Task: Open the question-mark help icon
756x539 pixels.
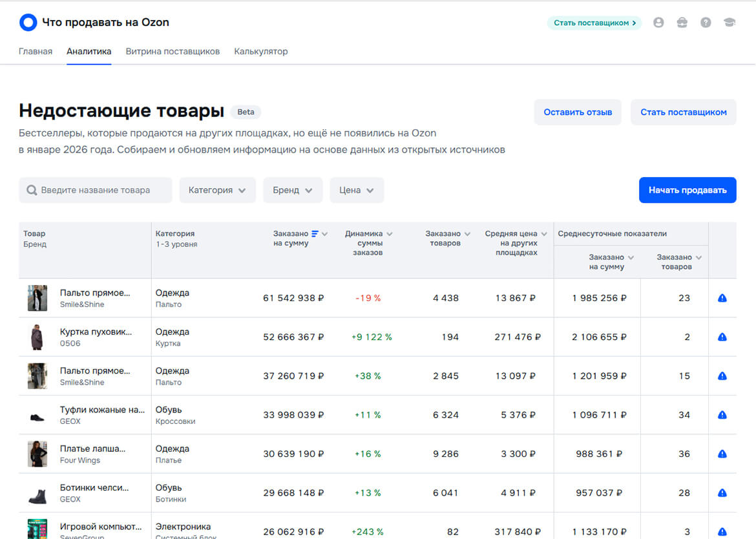Action: tap(705, 22)
